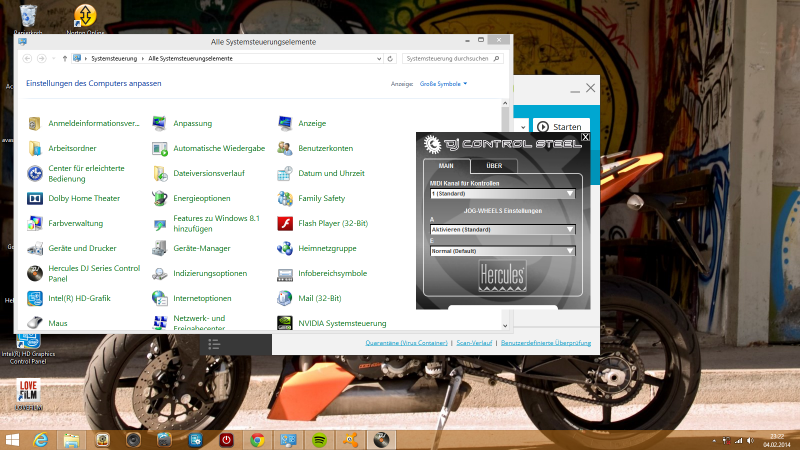800x450 pixels.
Task: Switch to MAIN tab in DJ Control Steel
Action: (x=446, y=166)
